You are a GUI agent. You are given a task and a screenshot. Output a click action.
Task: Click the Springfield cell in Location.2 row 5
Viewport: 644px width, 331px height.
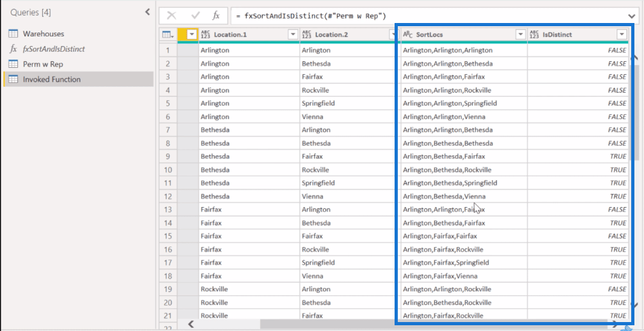[350, 104]
